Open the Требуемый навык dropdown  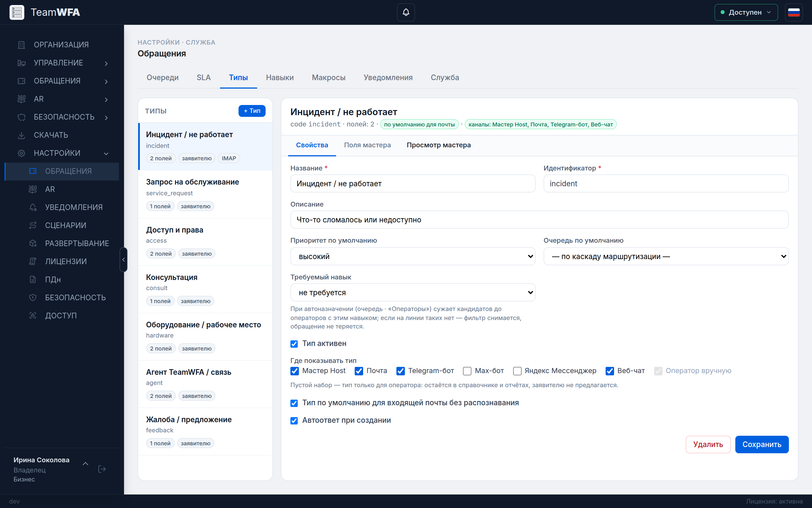(x=413, y=293)
